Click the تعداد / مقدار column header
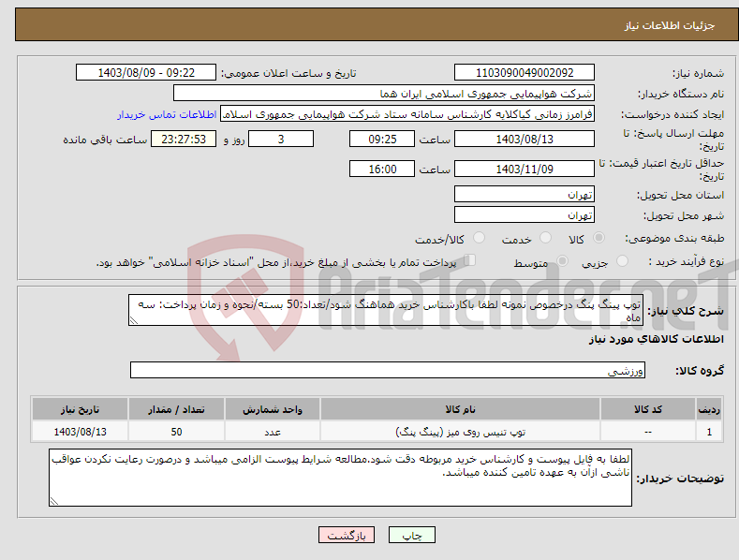Viewport: 739px width, 560px height. pos(176,409)
